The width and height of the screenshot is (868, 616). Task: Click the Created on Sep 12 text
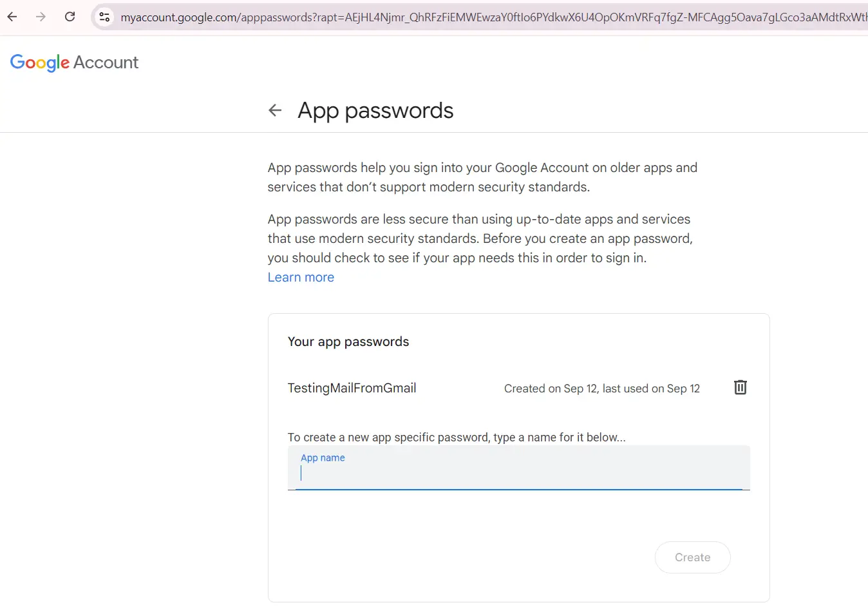coord(601,389)
